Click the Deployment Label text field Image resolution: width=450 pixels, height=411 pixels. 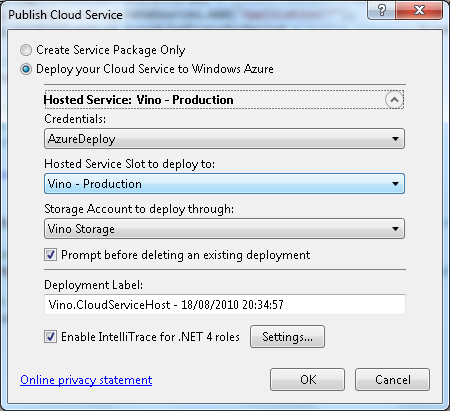[x=225, y=304]
